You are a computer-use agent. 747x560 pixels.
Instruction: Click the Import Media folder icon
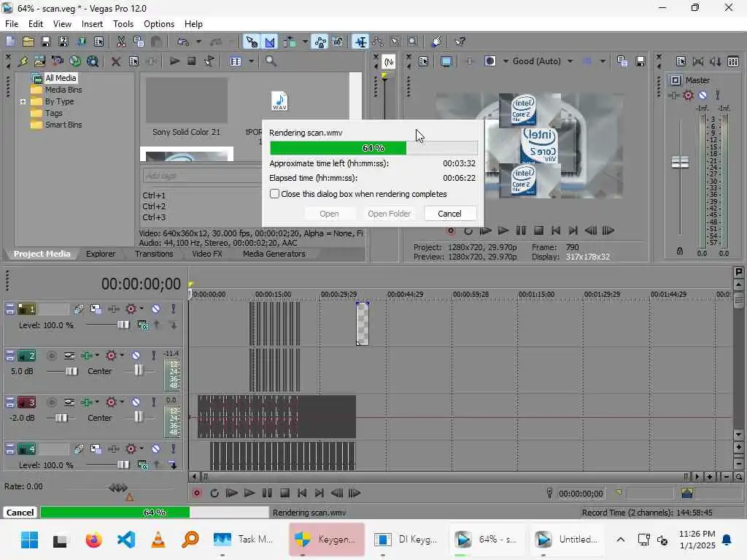(x=40, y=61)
